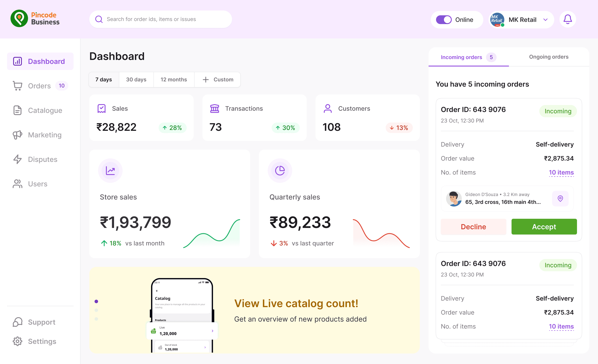The height and width of the screenshot is (364, 598).
Task: Select the second carousel dot on banner
Action: (96, 310)
